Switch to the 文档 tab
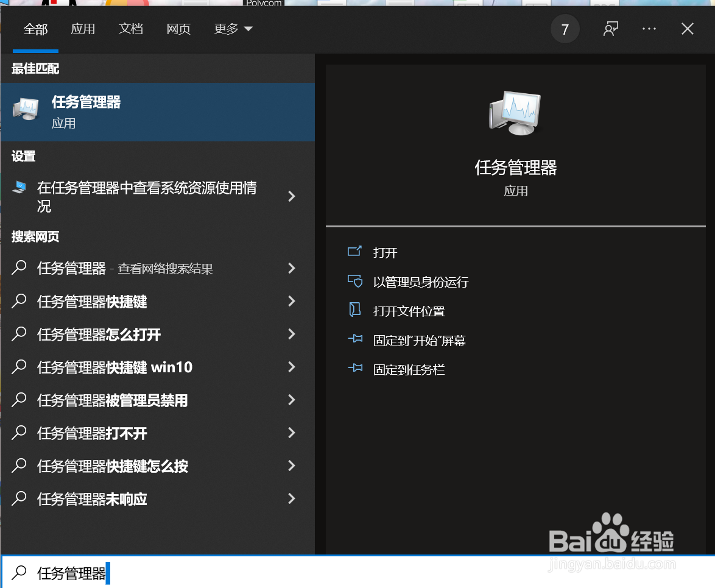 click(x=130, y=29)
